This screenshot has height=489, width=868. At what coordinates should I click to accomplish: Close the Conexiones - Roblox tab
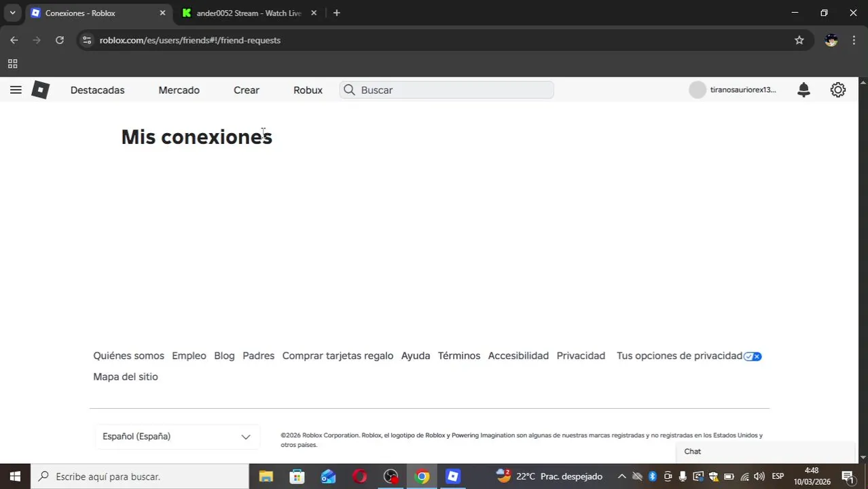162,13
